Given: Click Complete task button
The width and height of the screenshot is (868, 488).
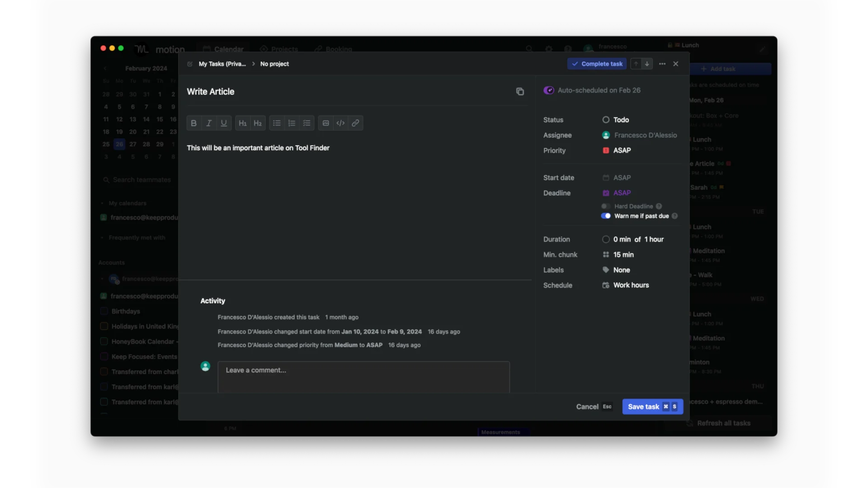Looking at the screenshot, I should pos(597,64).
